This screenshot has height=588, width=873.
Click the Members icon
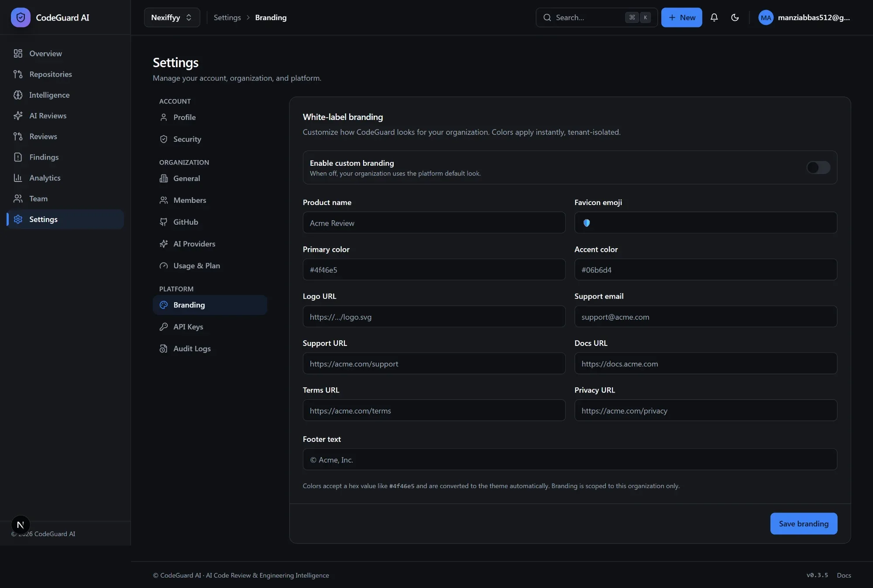pyautogui.click(x=164, y=200)
